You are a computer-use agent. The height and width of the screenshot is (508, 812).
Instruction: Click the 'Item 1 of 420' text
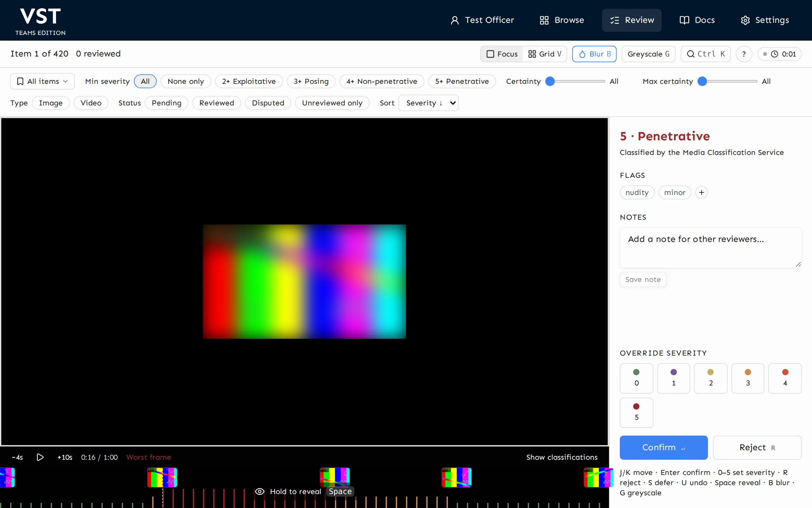pos(39,54)
